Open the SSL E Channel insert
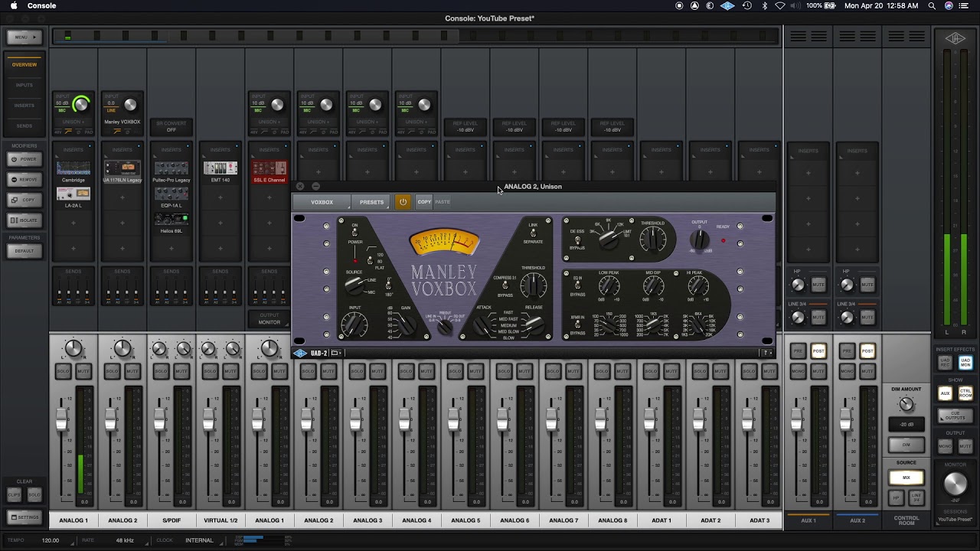The height and width of the screenshot is (551, 980). pyautogui.click(x=269, y=171)
